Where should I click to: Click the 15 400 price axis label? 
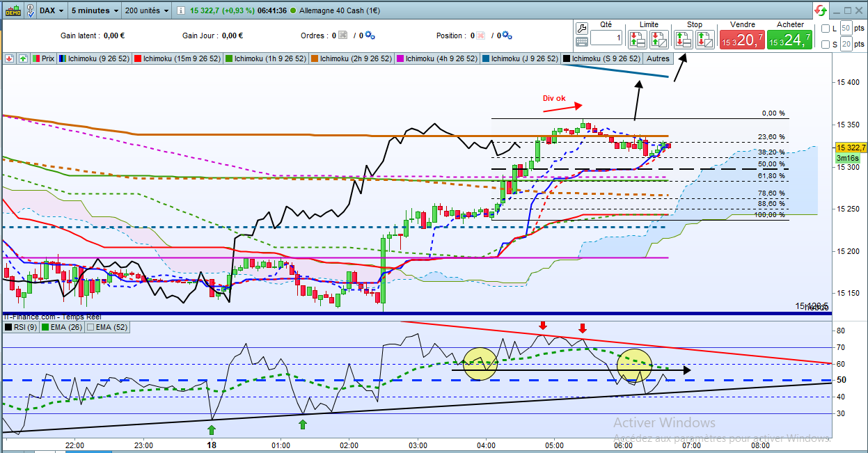(x=849, y=83)
